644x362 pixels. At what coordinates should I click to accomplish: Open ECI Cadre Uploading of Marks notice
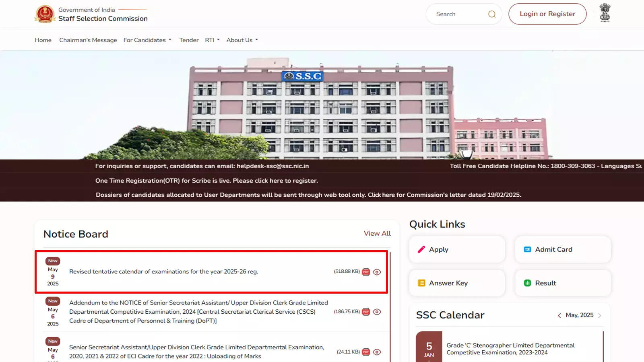tap(197, 352)
